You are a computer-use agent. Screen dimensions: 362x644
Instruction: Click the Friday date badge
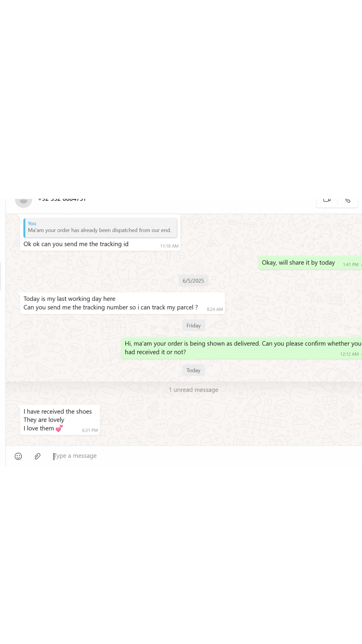point(193,325)
